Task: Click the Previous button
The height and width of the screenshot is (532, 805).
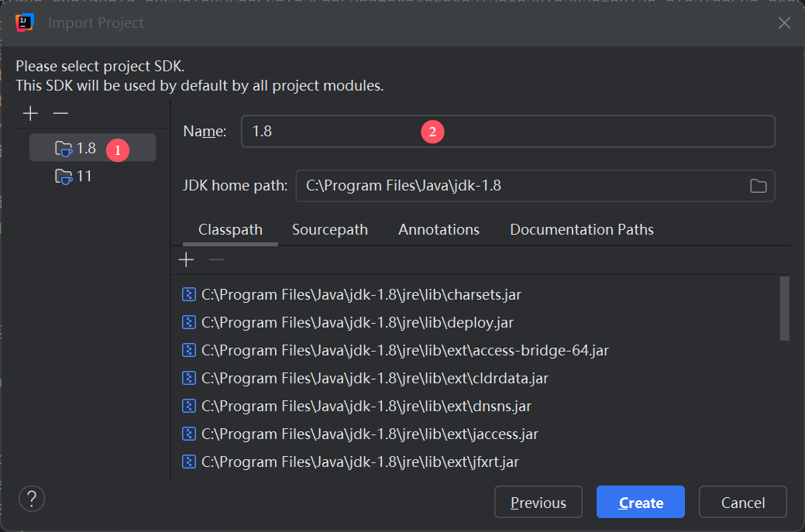Action: click(538, 503)
